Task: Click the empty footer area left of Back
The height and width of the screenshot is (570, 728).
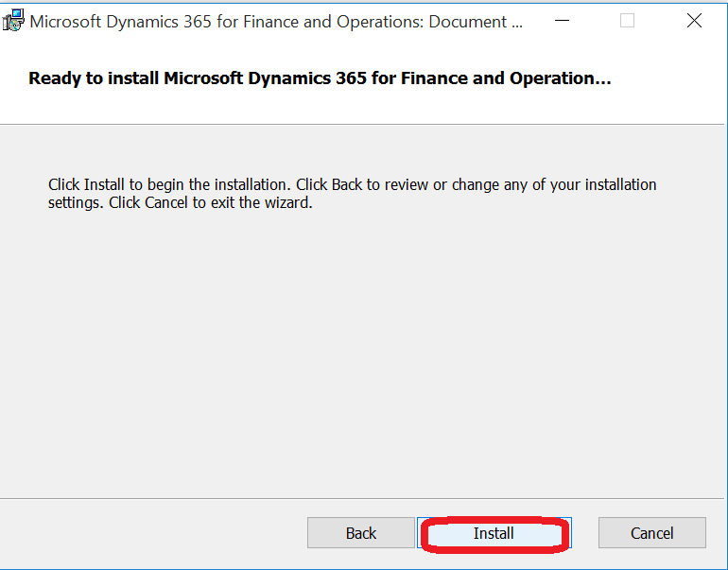Action: pos(151,533)
